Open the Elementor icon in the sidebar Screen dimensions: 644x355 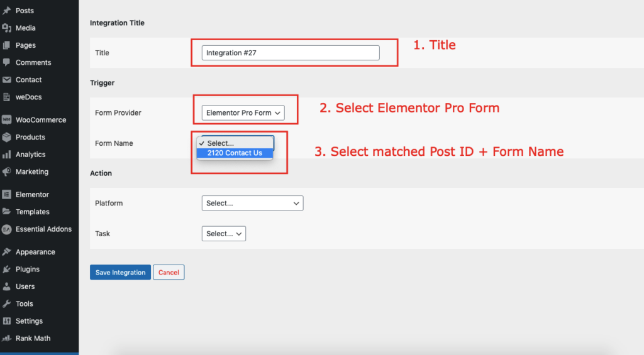(x=6, y=195)
